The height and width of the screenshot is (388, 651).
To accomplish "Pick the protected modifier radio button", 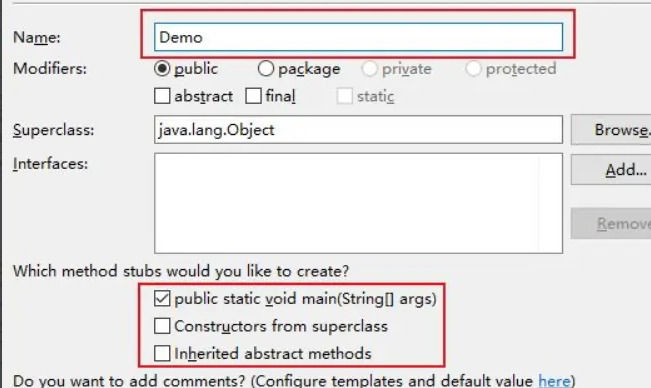I will click(x=473, y=69).
